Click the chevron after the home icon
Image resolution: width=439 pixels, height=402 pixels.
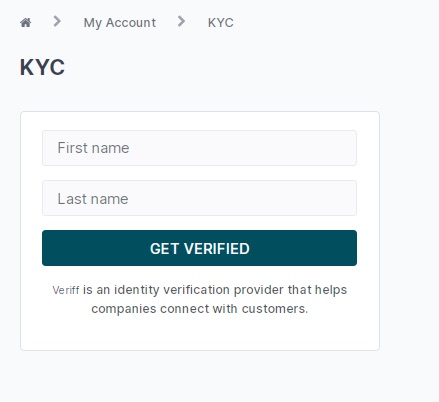click(x=57, y=21)
